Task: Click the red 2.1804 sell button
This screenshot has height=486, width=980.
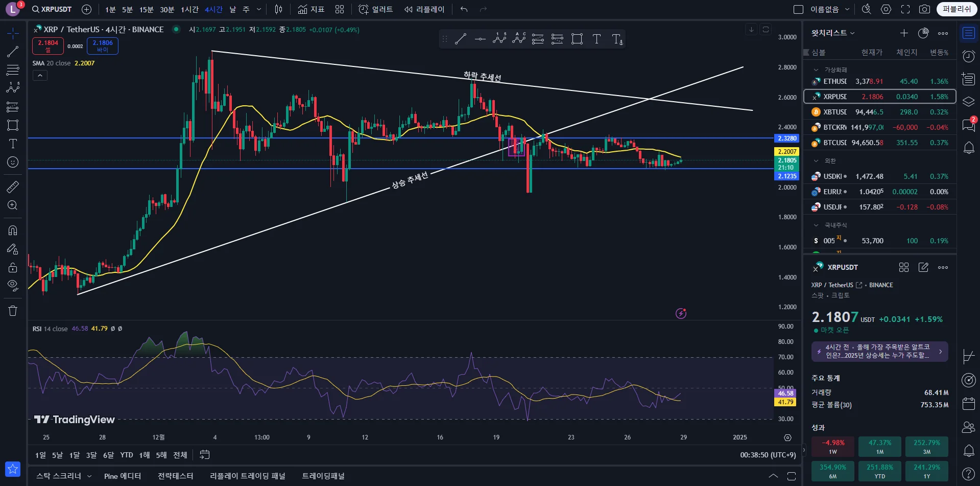Action: click(48, 46)
